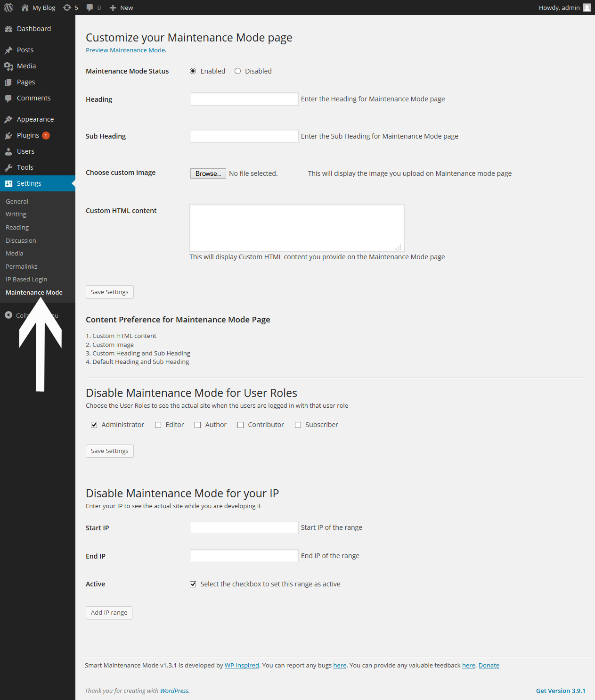595x700 pixels.
Task: Check the Subscriber role checkbox
Action: tap(298, 425)
